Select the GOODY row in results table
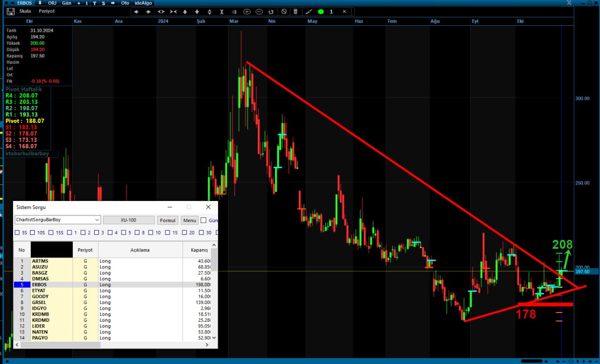 tap(40, 297)
